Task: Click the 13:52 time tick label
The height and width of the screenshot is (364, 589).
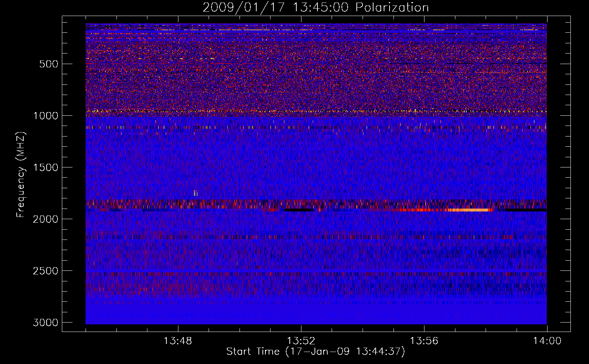Action: coord(301,341)
